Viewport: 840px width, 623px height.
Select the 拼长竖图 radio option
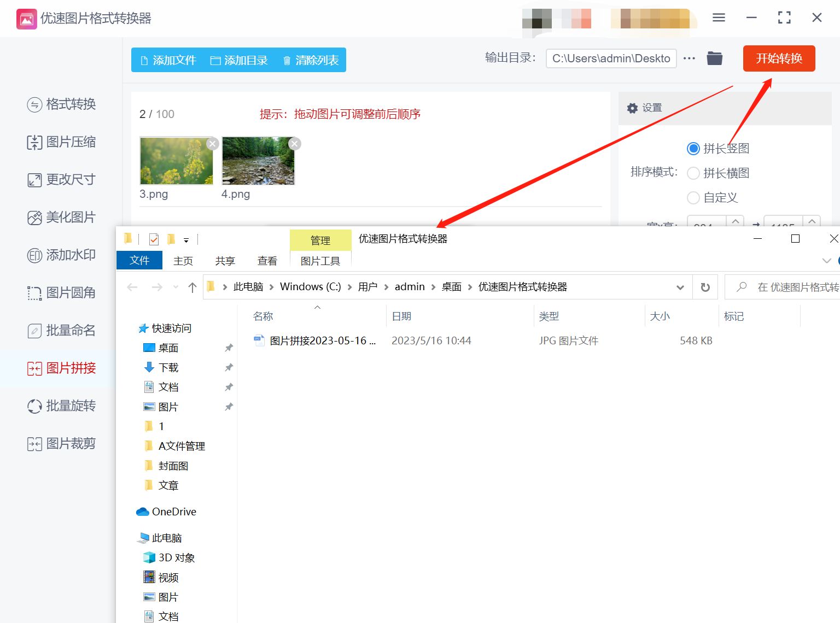(693, 149)
